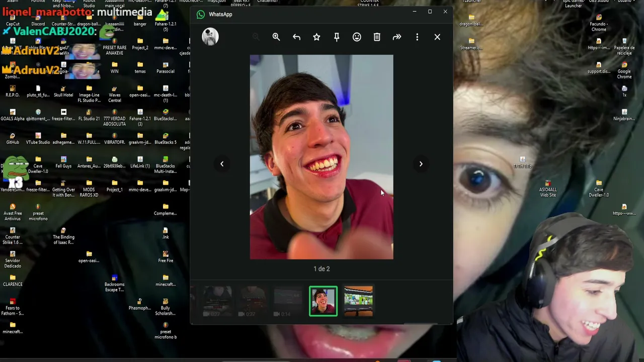
Task: Forward the photo to another chat
Action: pos(397,37)
